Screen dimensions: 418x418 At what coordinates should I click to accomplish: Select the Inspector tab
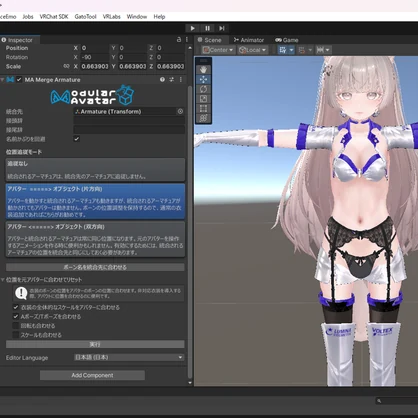[x=20, y=40]
